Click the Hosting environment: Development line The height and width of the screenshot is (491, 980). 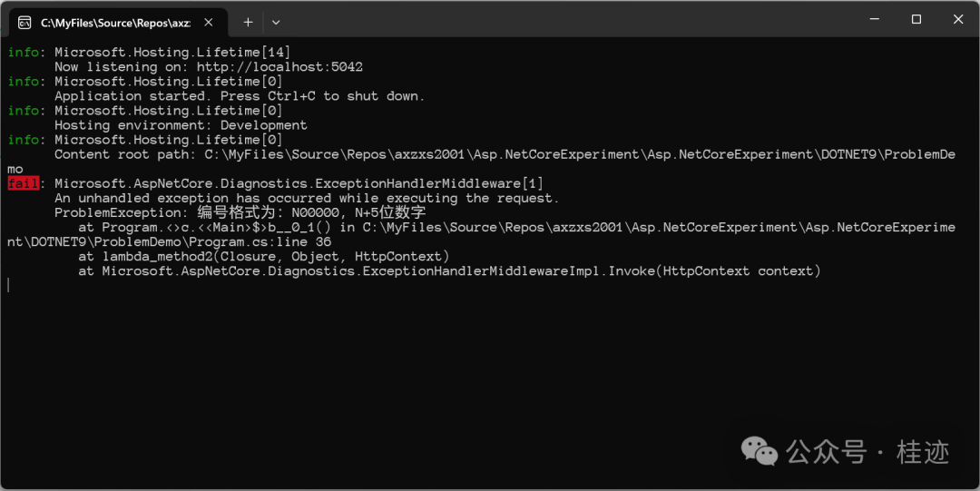point(181,125)
